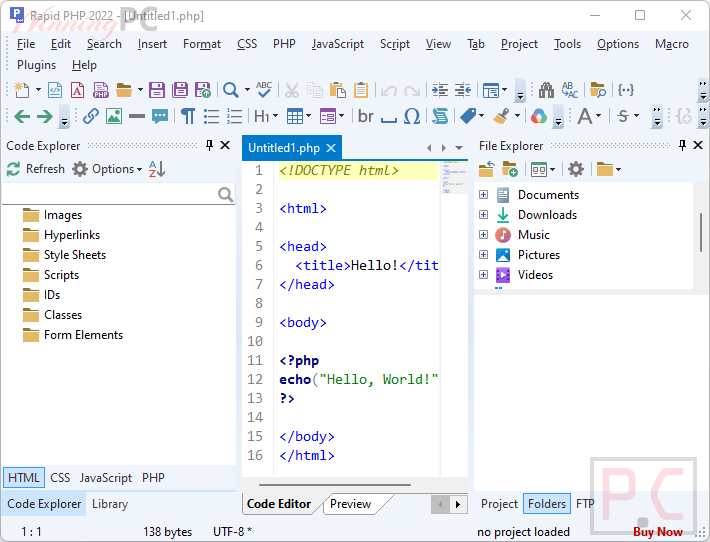Screen dimensions: 710x542
Task: Insert a horizontal rule
Action: (x=137, y=116)
